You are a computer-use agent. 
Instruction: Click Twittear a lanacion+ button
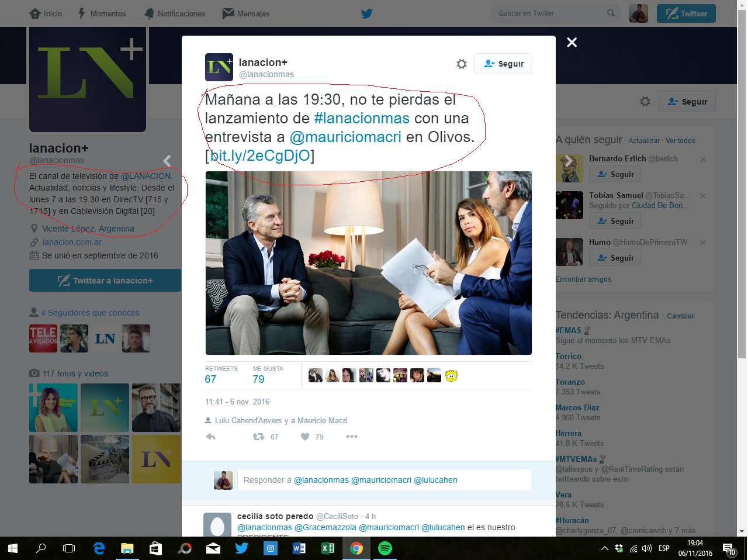(x=105, y=281)
